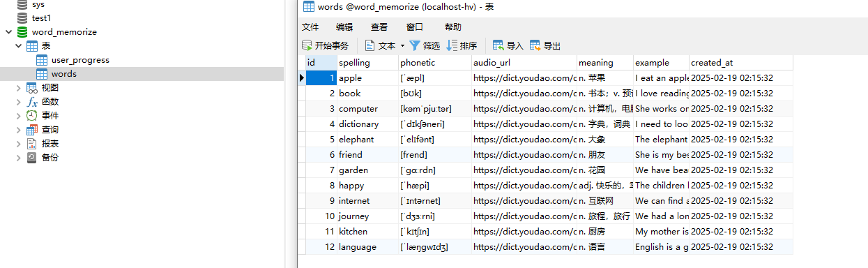This screenshot has width=868, height=268.
Task: Click the table icon in window title
Action: pos(308,7)
